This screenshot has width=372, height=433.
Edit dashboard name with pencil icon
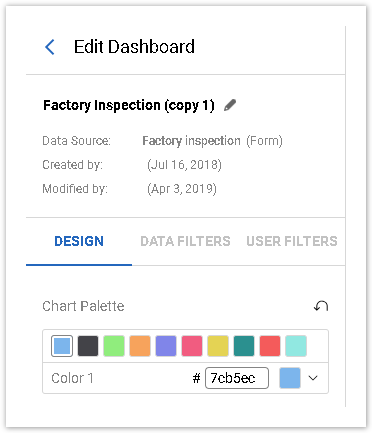(230, 105)
